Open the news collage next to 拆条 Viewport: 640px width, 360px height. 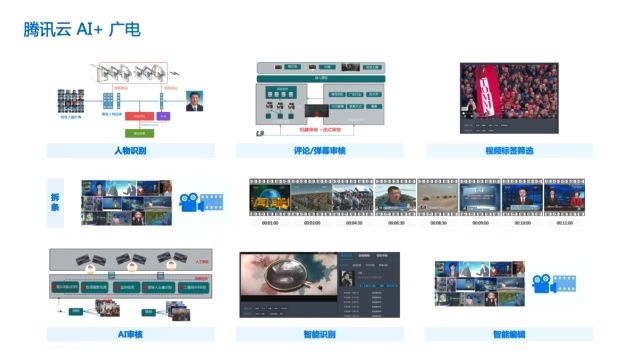(x=127, y=202)
